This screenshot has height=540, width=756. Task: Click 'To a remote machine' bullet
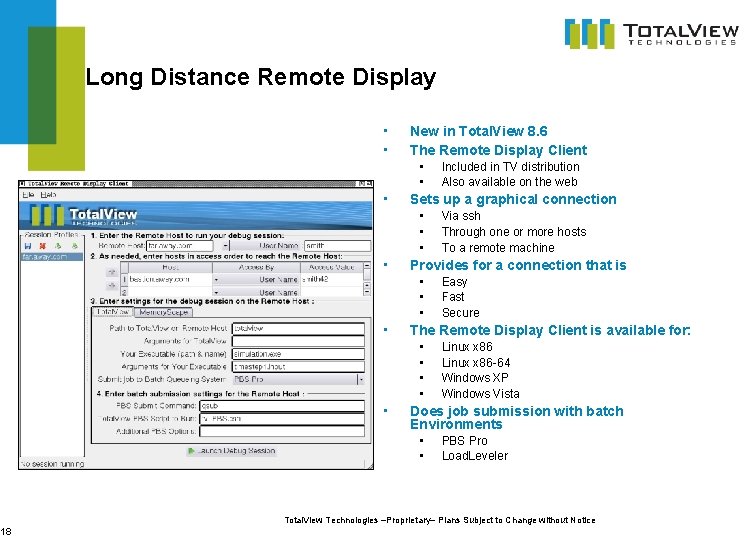coord(498,248)
